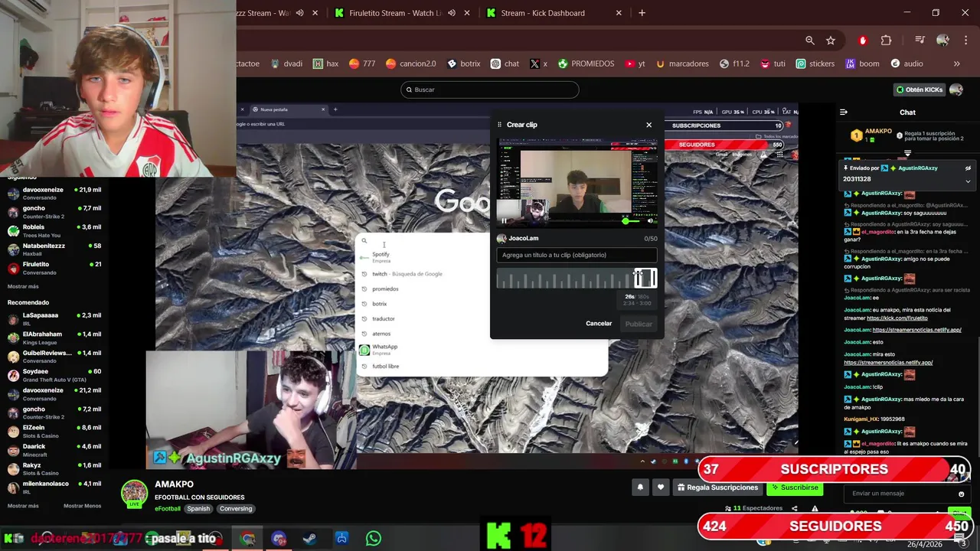
Task: Share the stream via share icon
Action: coord(794,509)
